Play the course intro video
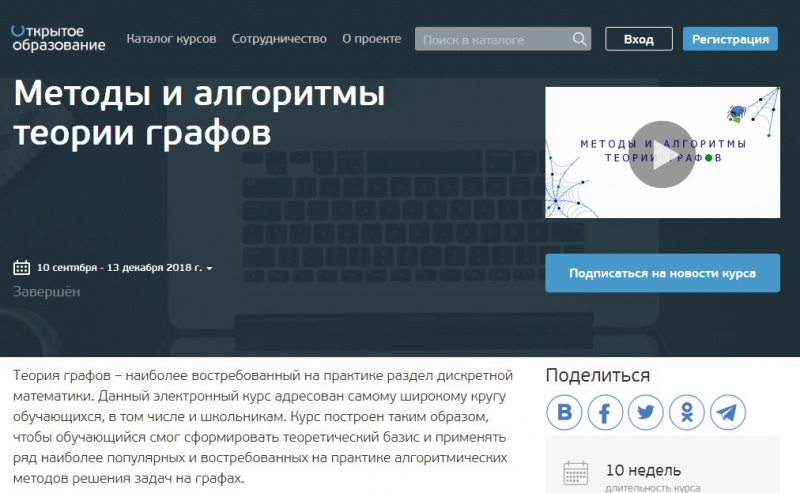This screenshot has width=800, height=493. (x=661, y=153)
